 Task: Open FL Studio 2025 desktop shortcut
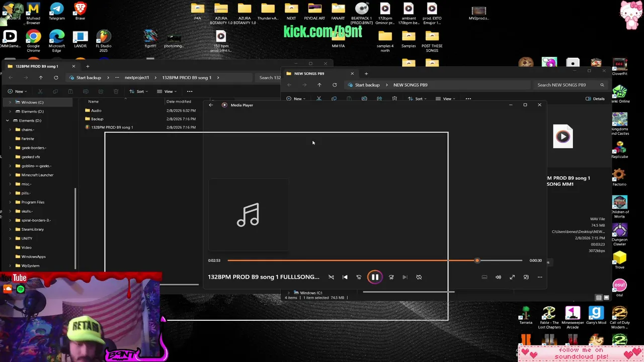tap(103, 41)
